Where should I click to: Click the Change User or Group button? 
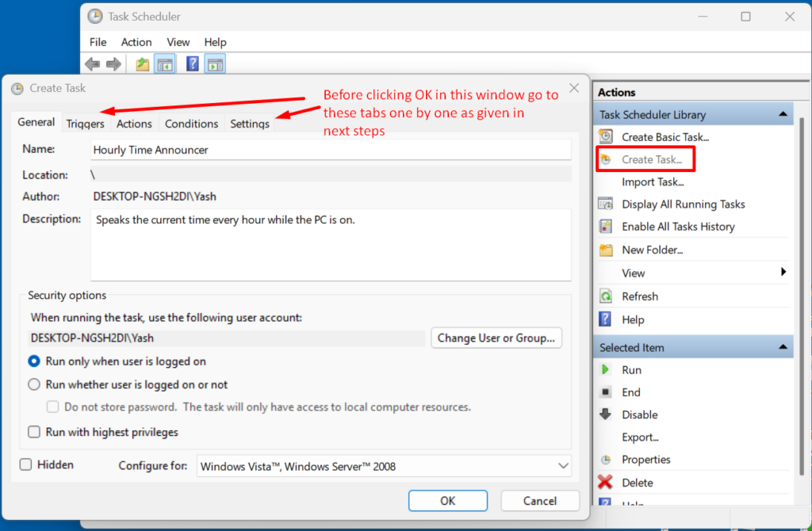496,338
